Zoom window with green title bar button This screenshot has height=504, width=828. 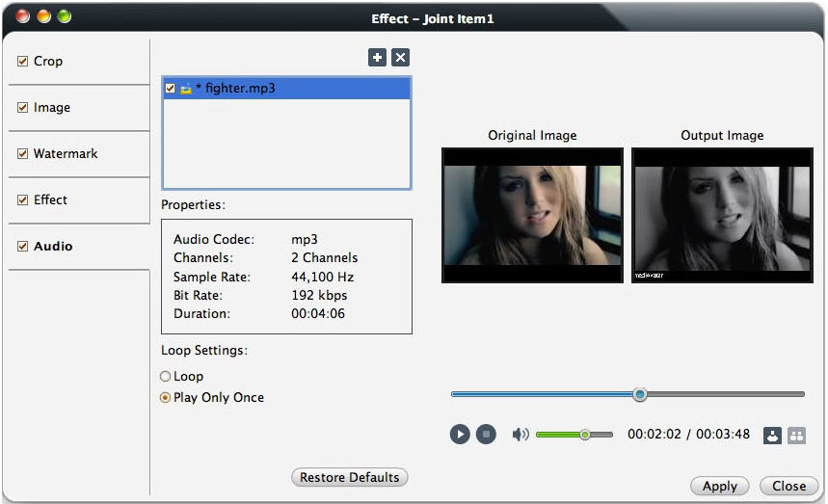tap(65, 16)
